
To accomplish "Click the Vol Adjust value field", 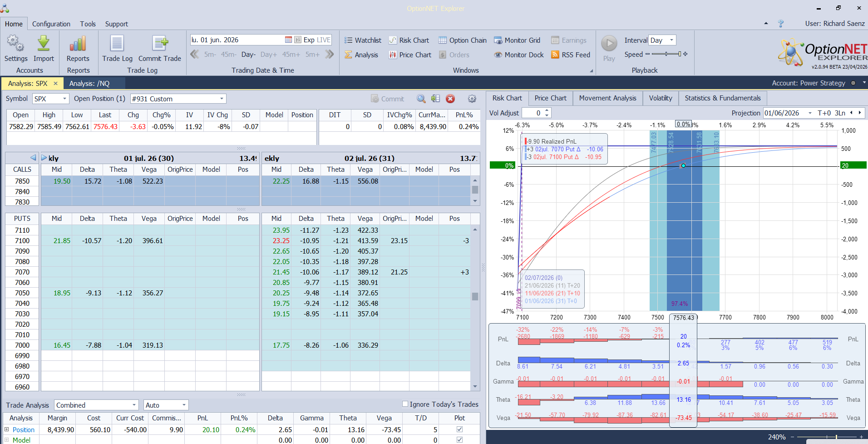I will [x=533, y=113].
